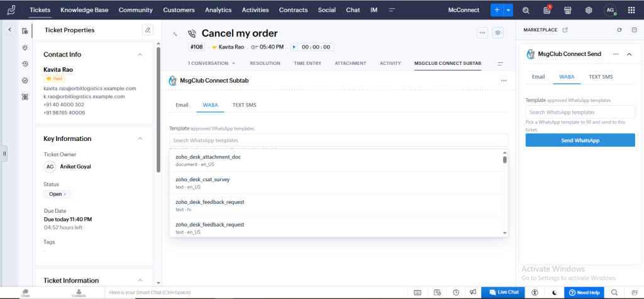Open the marketplace store icon in header

(568, 10)
